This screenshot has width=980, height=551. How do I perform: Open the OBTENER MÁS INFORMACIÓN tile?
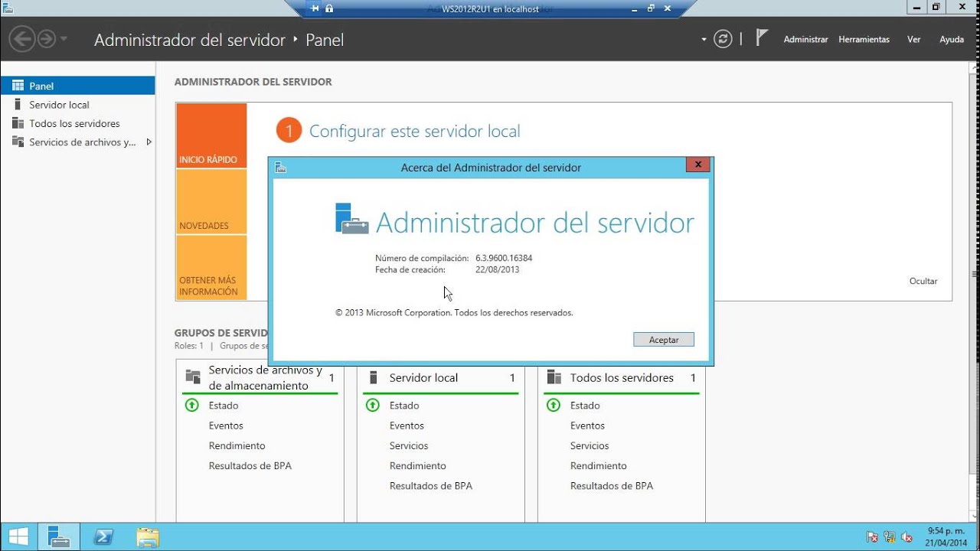click(x=211, y=268)
